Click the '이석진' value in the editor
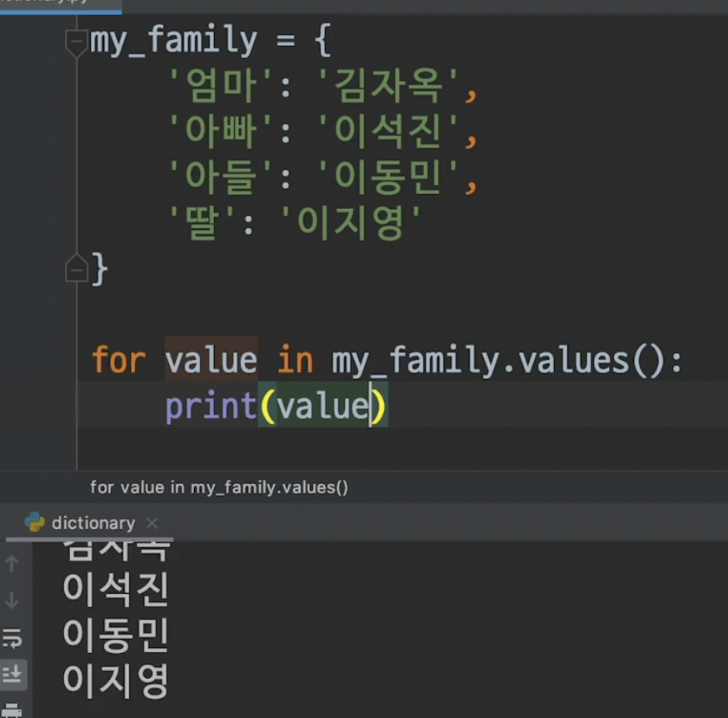This screenshot has height=718, width=728. click(x=387, y=130)
